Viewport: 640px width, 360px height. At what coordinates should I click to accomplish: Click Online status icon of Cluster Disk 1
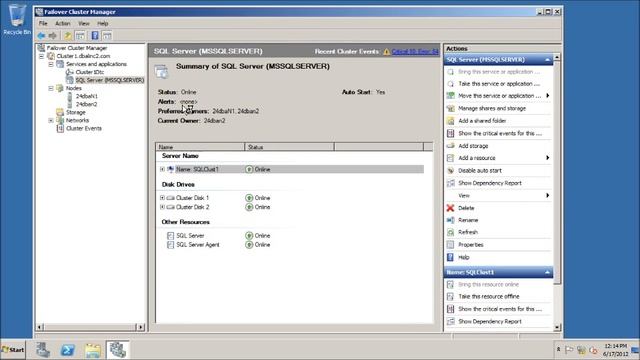(x=249, y=198)
